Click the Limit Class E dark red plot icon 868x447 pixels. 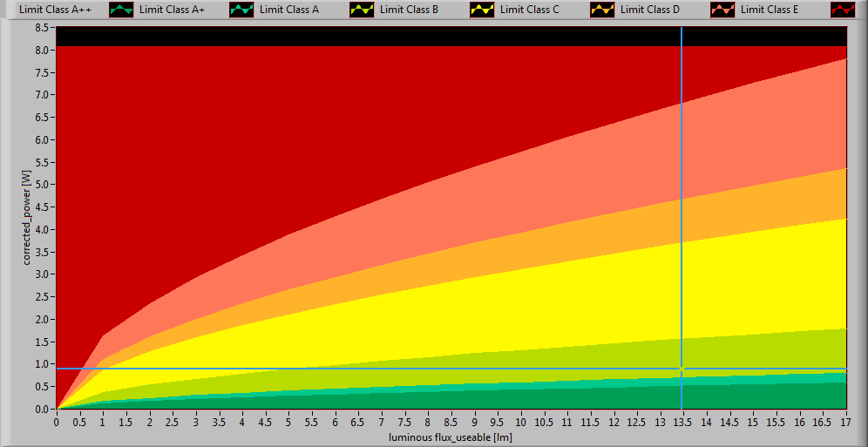[x=844, y=10]
